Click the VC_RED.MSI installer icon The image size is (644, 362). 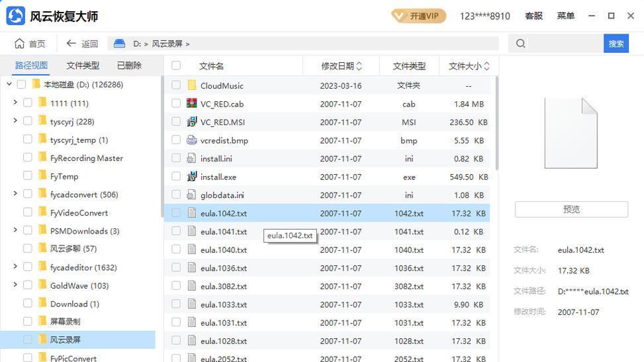tap(192, 122)
